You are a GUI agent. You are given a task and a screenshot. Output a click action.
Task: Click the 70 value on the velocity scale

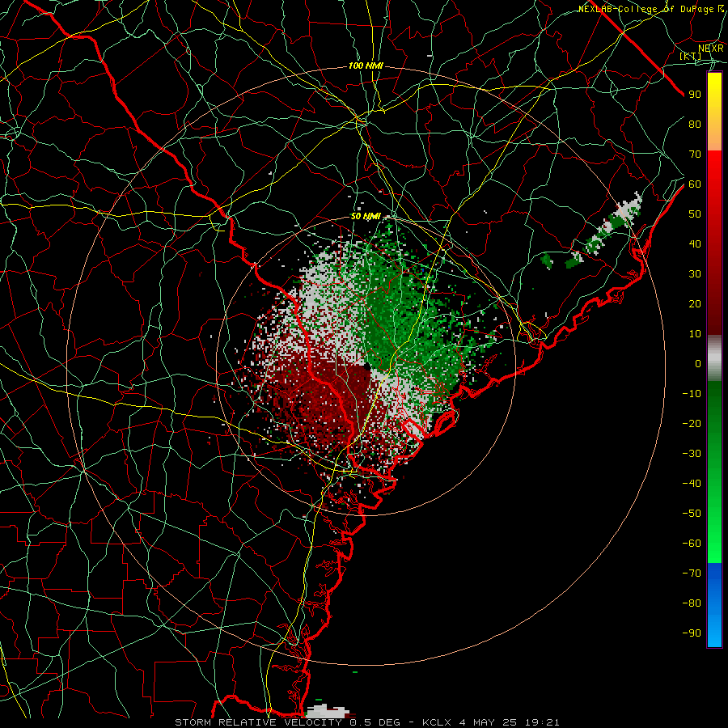tap(695, 154)
